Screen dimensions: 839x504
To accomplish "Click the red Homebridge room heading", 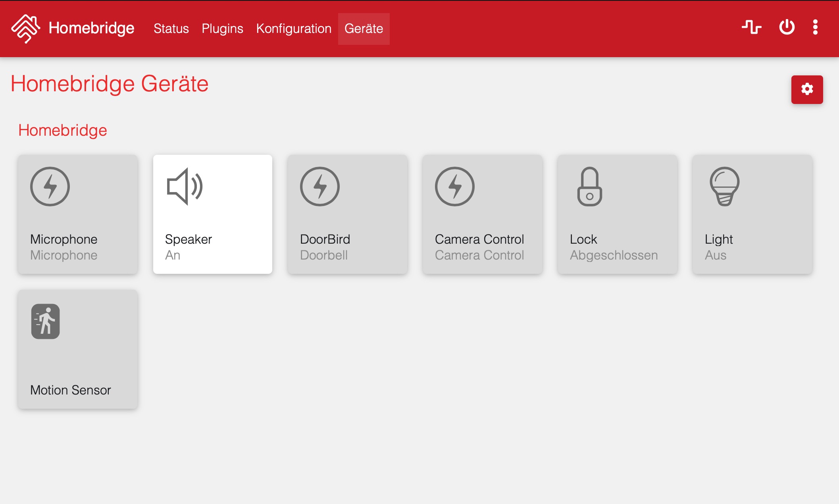I will point(63,130).
